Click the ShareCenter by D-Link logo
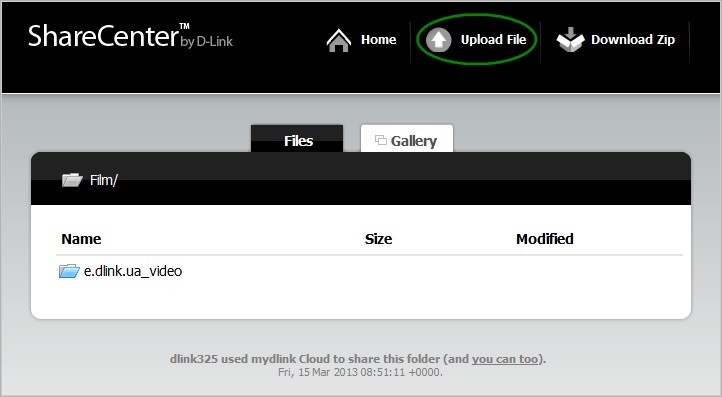722x397 pixels. pos(130,36)
